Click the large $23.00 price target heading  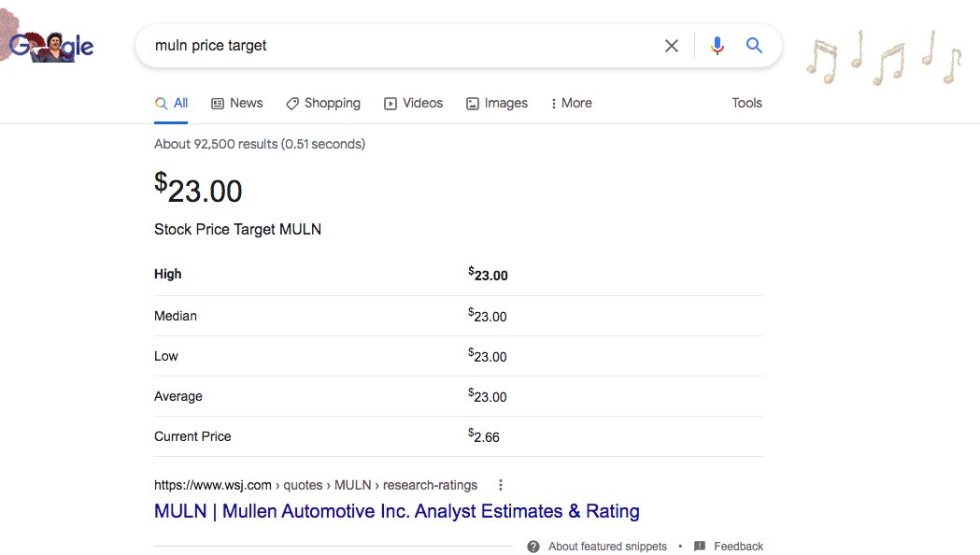[x=198, y=188]
